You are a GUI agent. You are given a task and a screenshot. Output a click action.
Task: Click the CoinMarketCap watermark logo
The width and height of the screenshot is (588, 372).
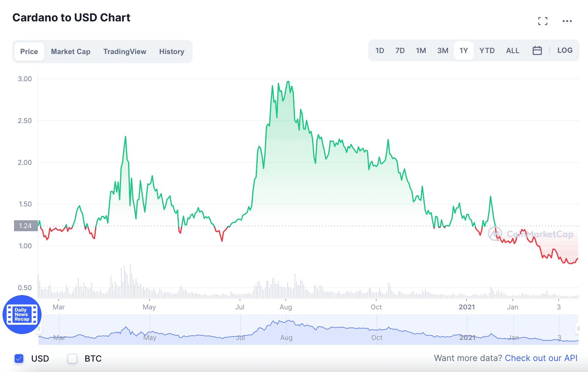pyautogui.click(x=531, y=234)
